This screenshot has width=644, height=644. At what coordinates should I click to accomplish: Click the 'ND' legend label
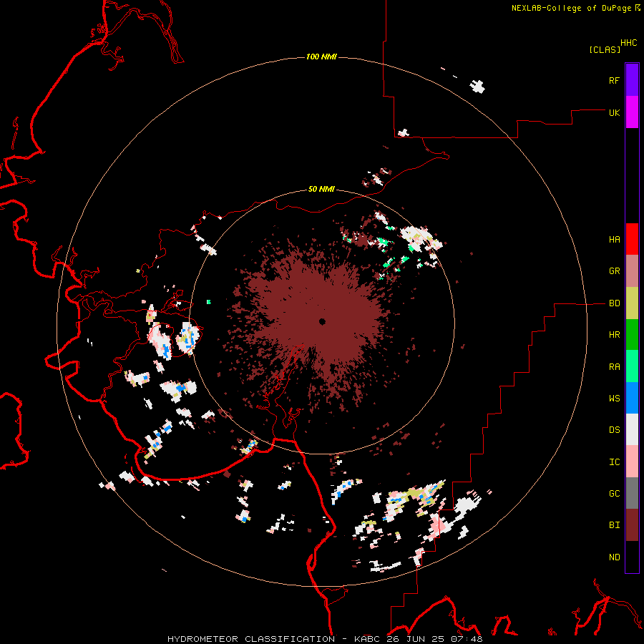614,557
